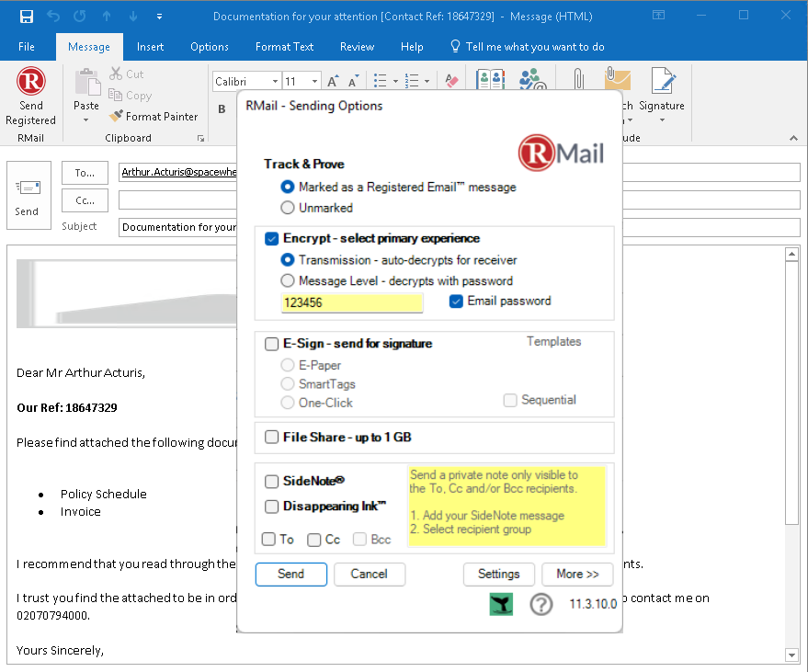The image size is (808, 672).
Task: Open the font size 11 dropdown
Action: pos(314,82)
